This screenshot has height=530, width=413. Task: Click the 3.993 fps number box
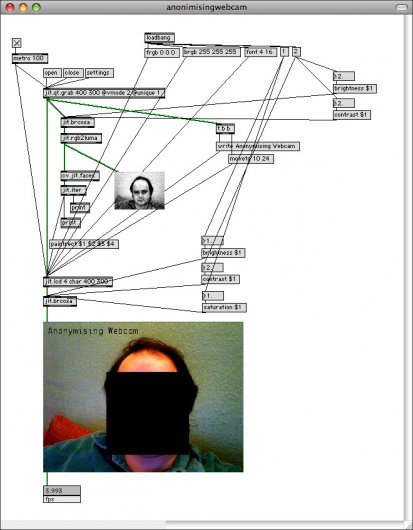coord(62,490)
